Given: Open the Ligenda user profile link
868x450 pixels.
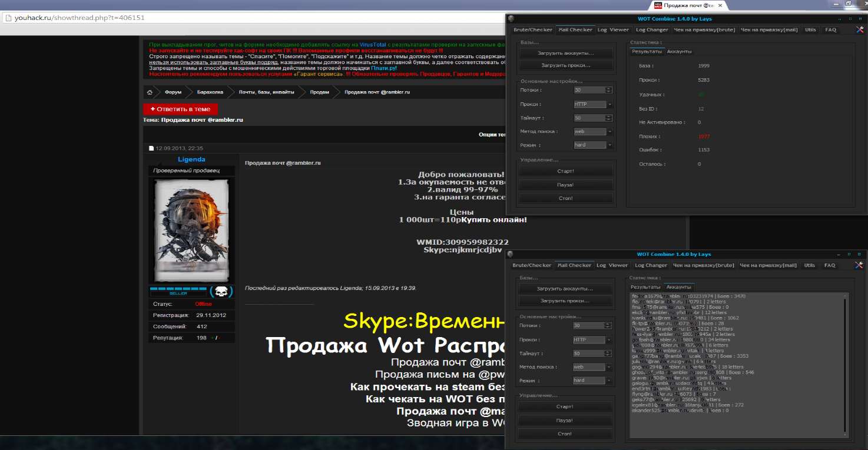Looking at the screenshot, I should [x=192, y=159].
